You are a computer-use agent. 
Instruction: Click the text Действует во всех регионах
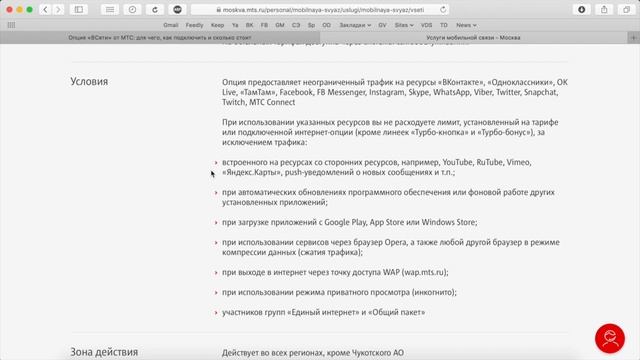pos(313,353)
